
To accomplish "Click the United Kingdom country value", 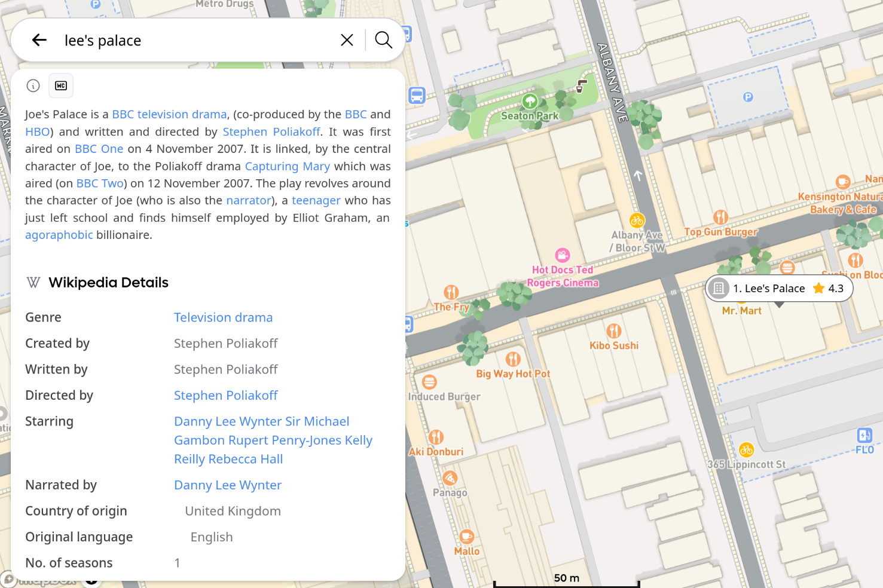I will 233,511.
